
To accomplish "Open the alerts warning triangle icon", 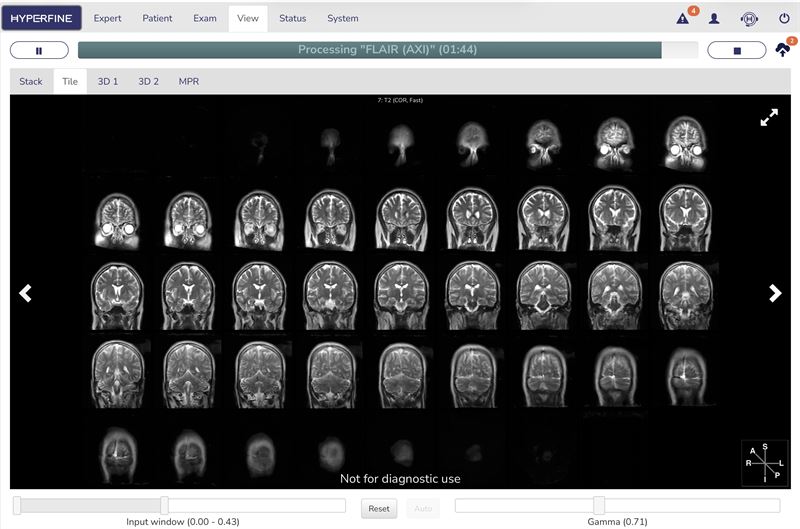I will [x=682, y=19].
